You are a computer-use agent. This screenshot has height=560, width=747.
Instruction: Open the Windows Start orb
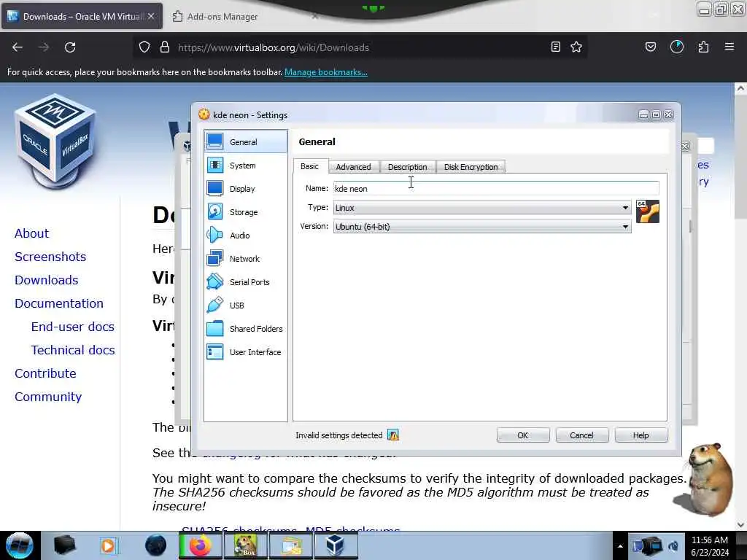(19, 545)
